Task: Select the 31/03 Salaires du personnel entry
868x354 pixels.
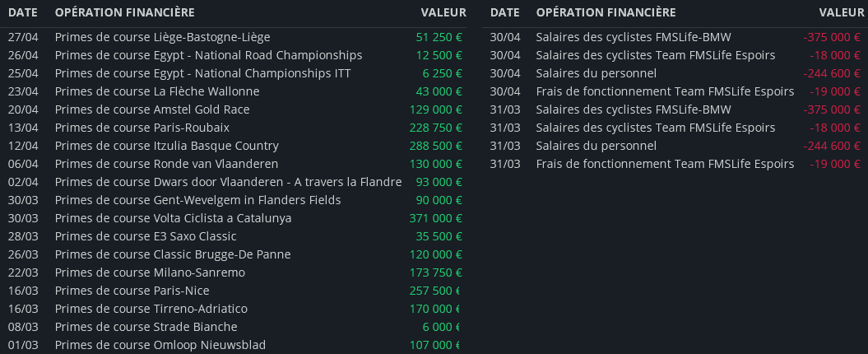Action: tap(596, 146)
